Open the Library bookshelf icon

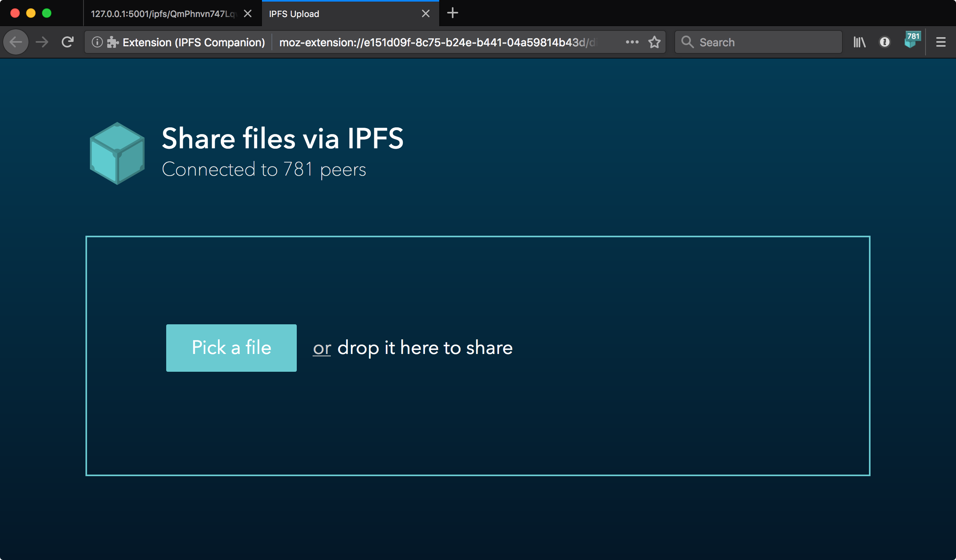pyautogui.click(x=859, y=42)
